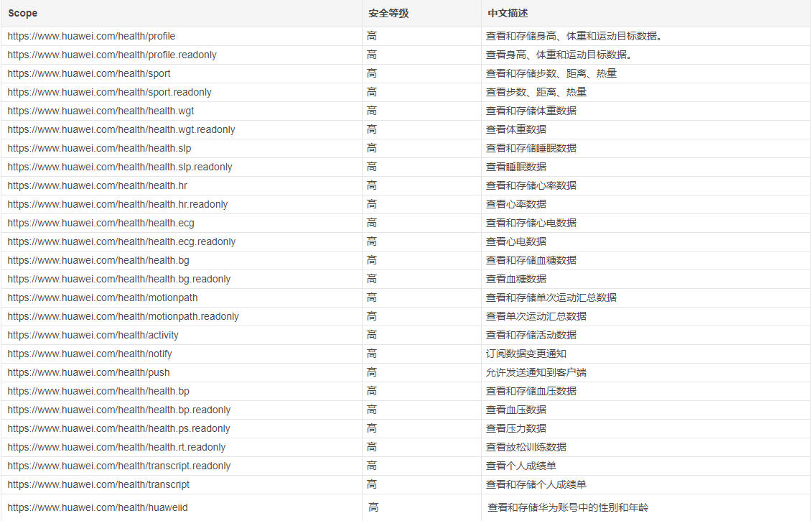
Task: Select the profile.readonly scope URL
Action: pos(112,55)
